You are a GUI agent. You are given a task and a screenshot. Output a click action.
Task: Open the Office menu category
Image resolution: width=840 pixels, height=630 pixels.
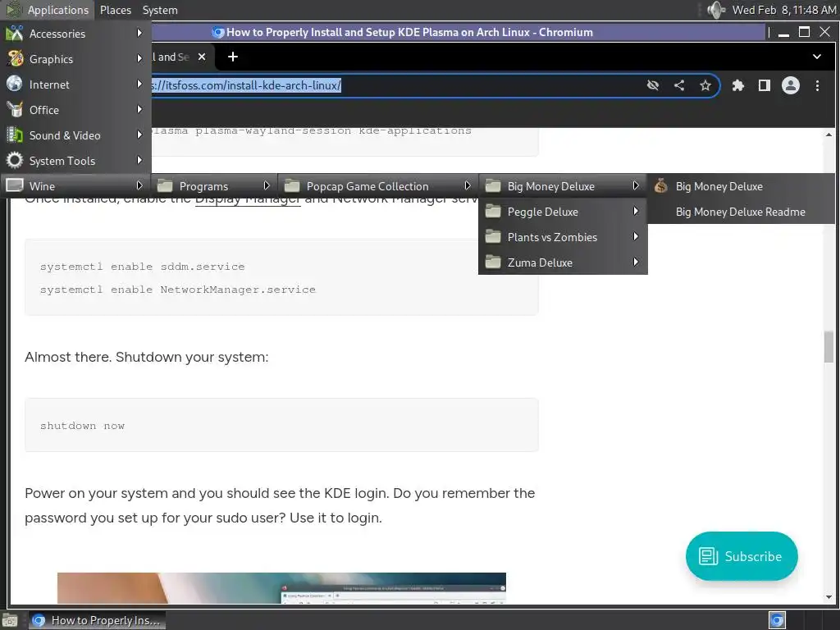(75, 110)
